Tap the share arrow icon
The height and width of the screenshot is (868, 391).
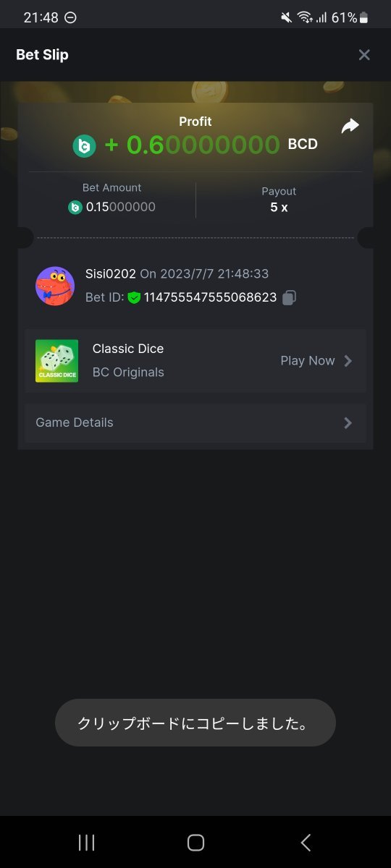(x=350, y=127)
